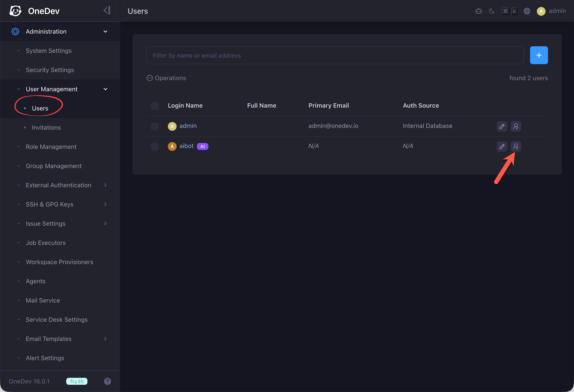This screenshot has width=574, height=392.
Task: Tick the checkbox for aibot row
Action: pyautogui.click(x=155, y=146)
